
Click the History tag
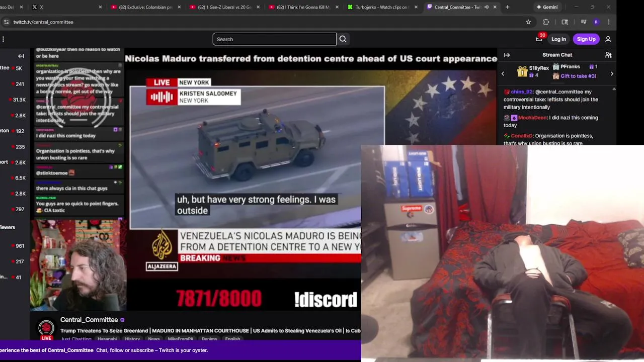click(x=132, y=339)
